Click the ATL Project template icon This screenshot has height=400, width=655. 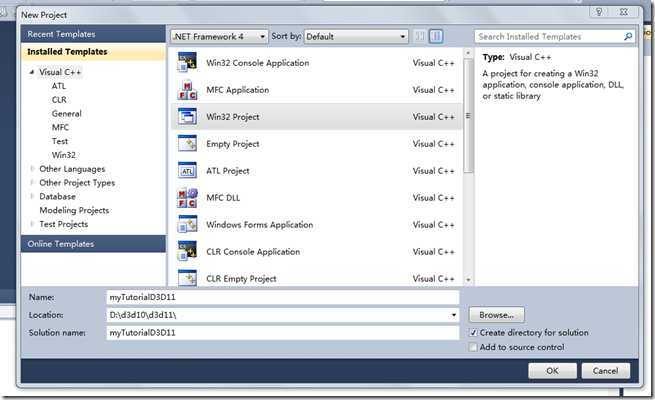[x=187, y=170]
